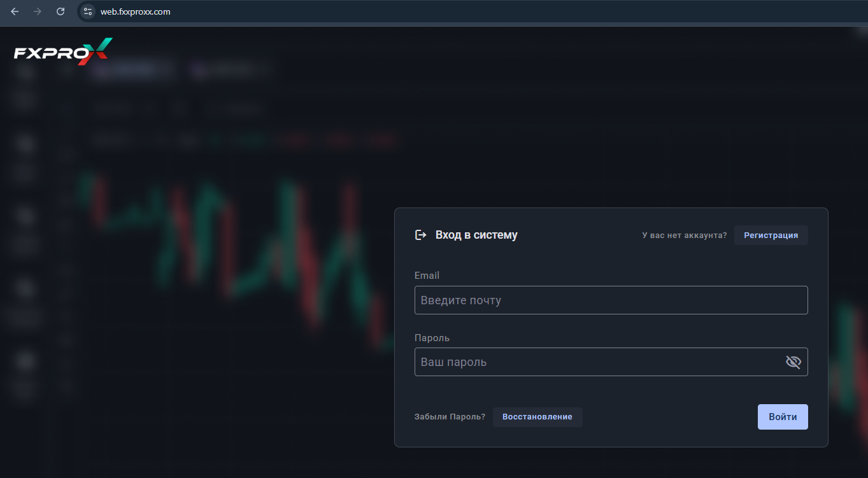Submit login with the Войти button
The width and height of the screenshot is (868, 478).
(x=783, y=417)
